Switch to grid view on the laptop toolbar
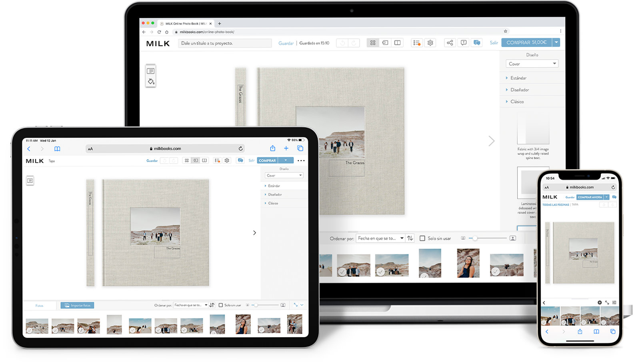The height and width of the screenshot is (364, 640). pos(373,43)
